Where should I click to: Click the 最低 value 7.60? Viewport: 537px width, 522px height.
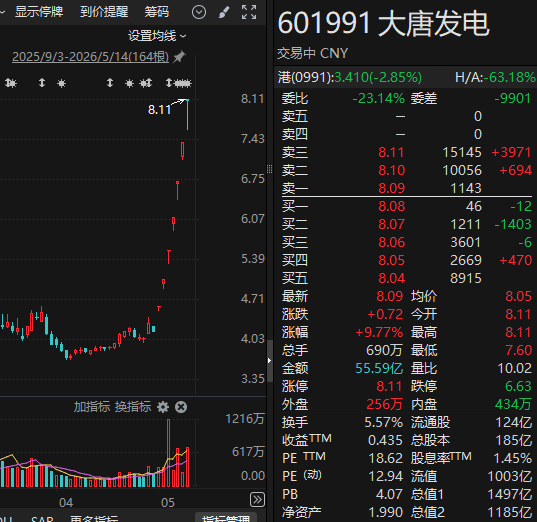[x=519, y=350]
